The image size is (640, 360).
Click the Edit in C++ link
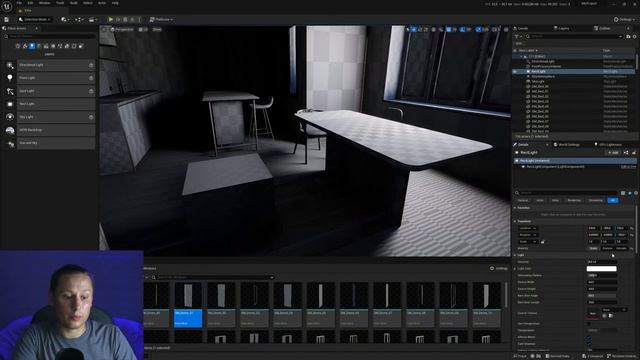628,167
